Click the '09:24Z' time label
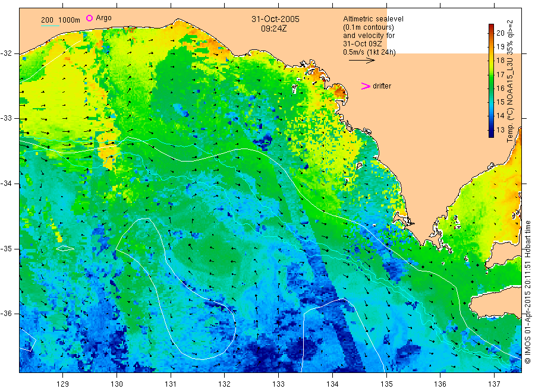 273,29
